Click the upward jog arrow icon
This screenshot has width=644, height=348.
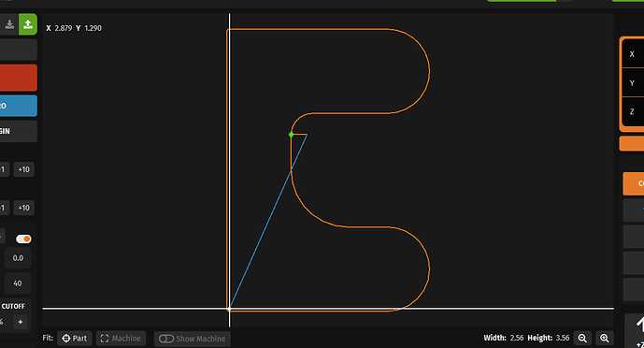639,325
